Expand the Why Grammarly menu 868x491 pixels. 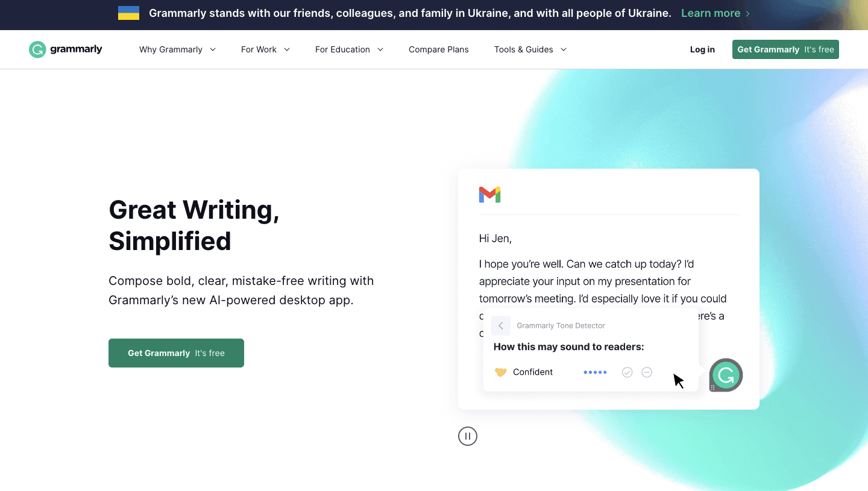[x=177, y=49]
